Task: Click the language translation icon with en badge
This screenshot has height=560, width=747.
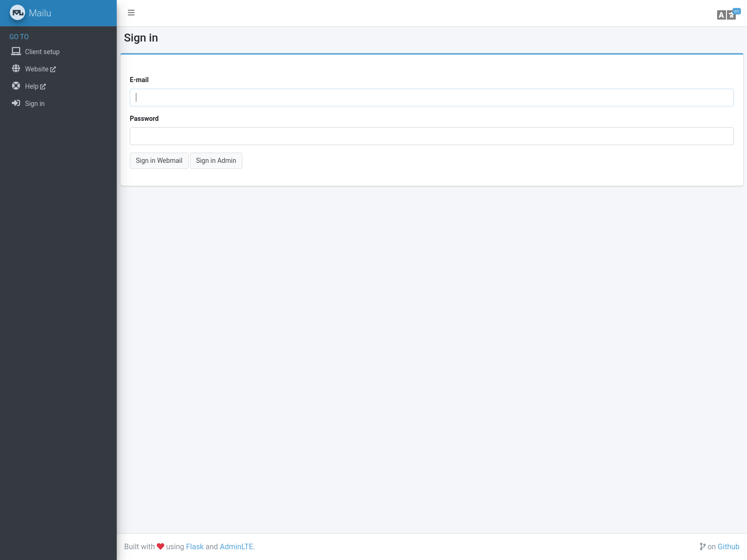Action: [x=731, y=14]
